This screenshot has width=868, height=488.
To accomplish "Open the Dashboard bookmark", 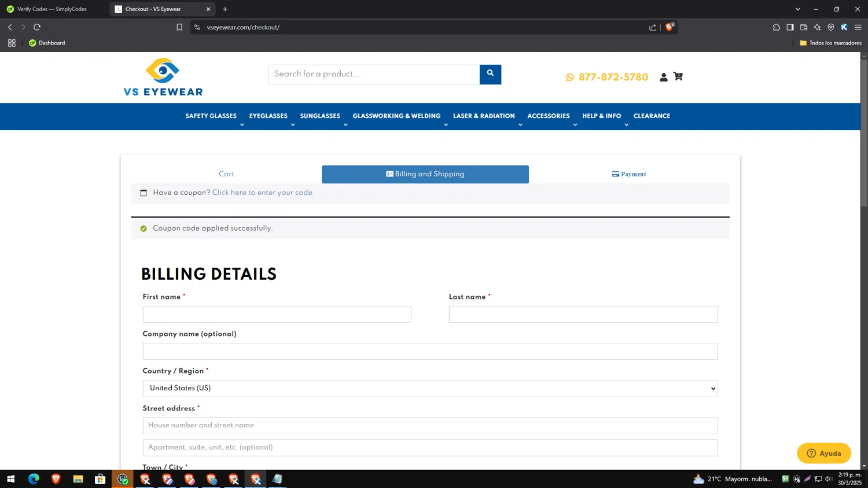I will (47, 43).
